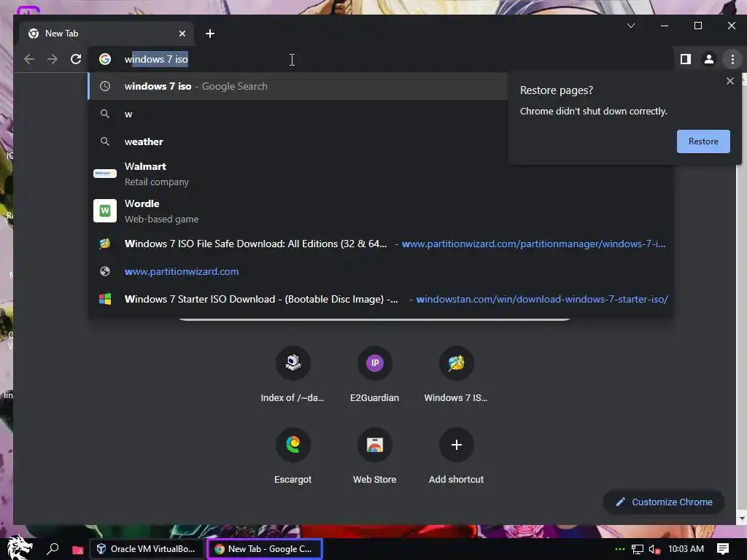Switch to Oracle VM VirtualBox taskbar item
The height and width of the screenshot is (560, 747).
pos(147,549)
